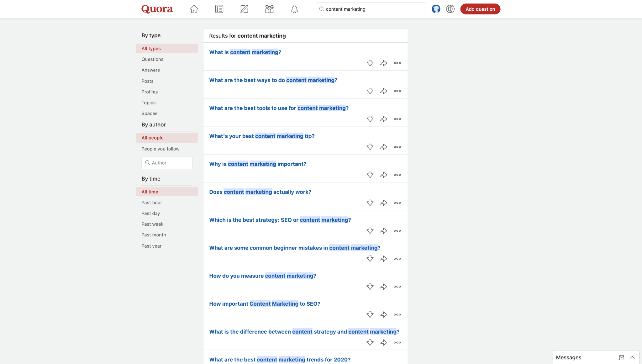
Task: Select the All time filter
Action: coord(167,192)
